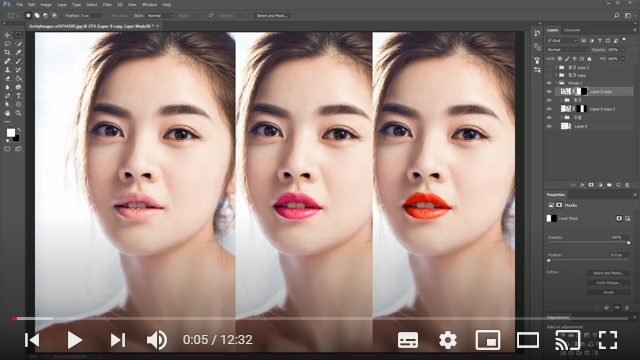Open the Window menu
This screenshot has width=640, height=360.
coord(149,4)
